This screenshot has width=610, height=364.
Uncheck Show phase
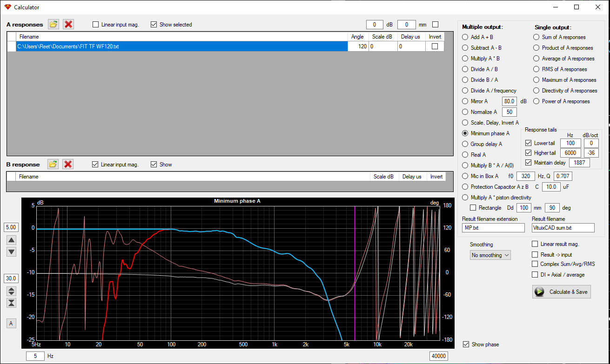pos(466,344)
